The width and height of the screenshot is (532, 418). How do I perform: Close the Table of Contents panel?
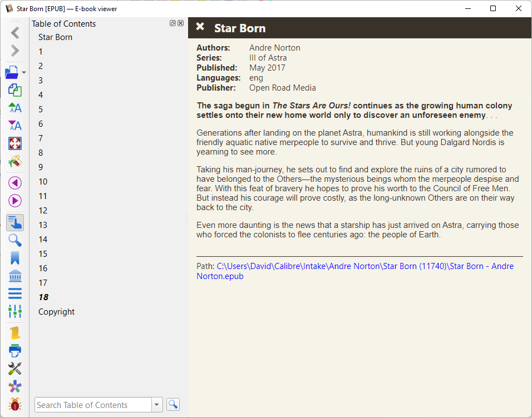pos(181,23)
